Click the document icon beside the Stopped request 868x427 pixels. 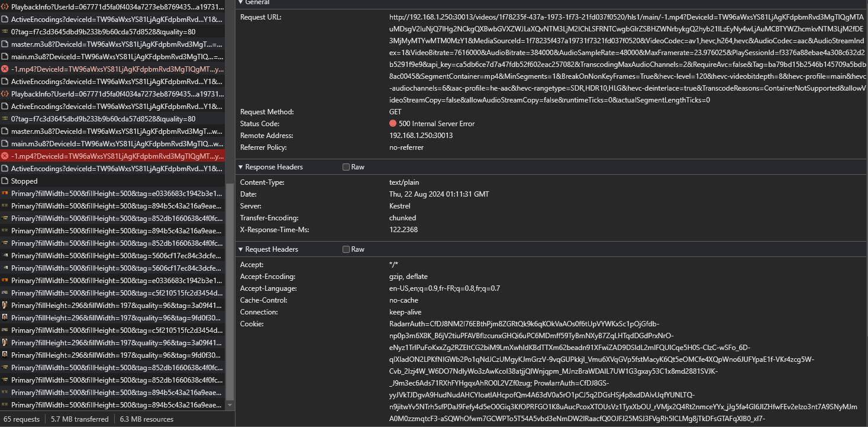tap(5, 181)
